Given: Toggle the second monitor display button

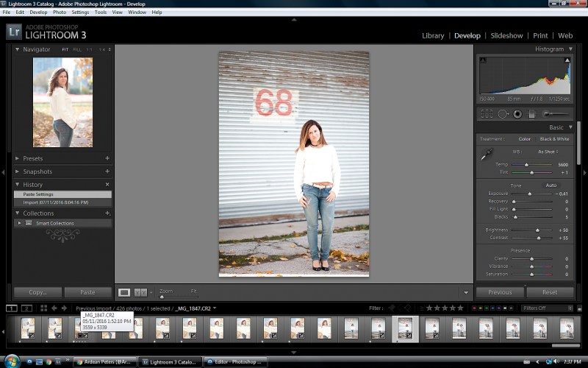Looking at the screenshot, I should (26, 308).
